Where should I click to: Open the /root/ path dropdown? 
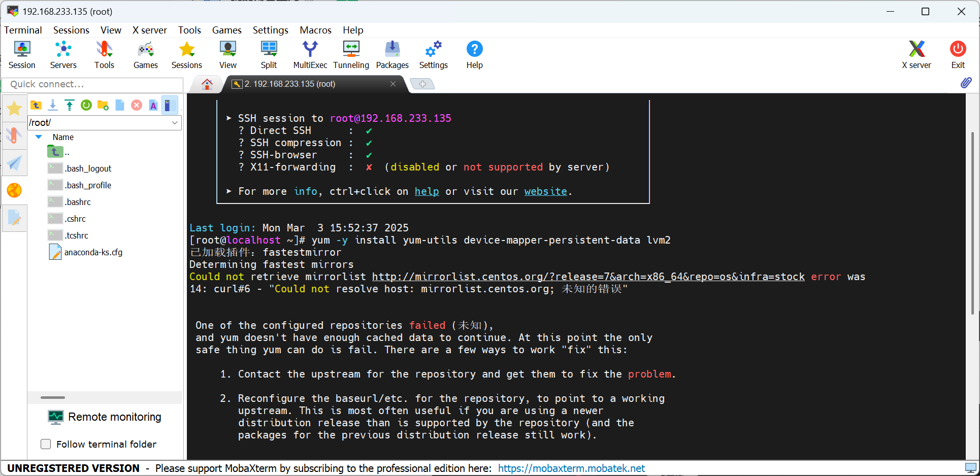175,122
